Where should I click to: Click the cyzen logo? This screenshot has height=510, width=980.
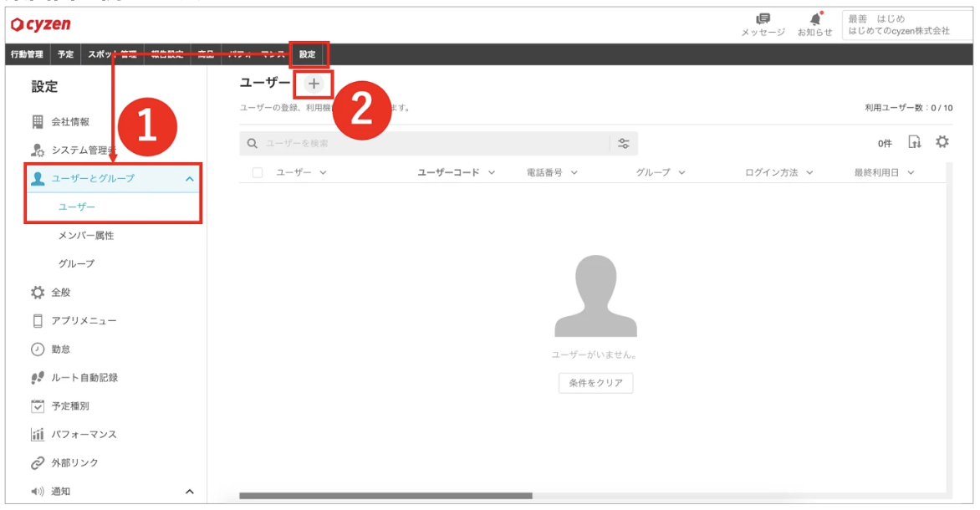point(41,24)
